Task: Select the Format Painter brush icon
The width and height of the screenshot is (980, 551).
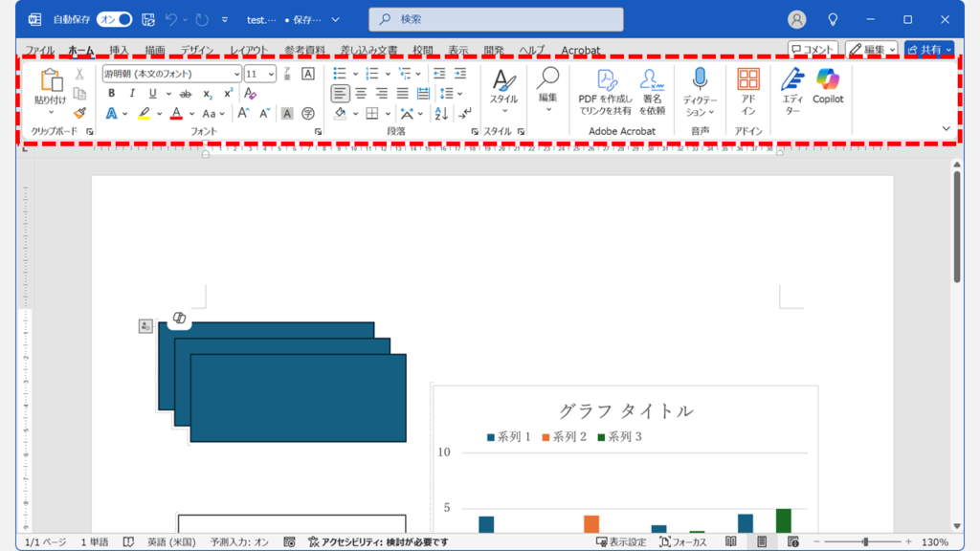Action: pos(79,113)
